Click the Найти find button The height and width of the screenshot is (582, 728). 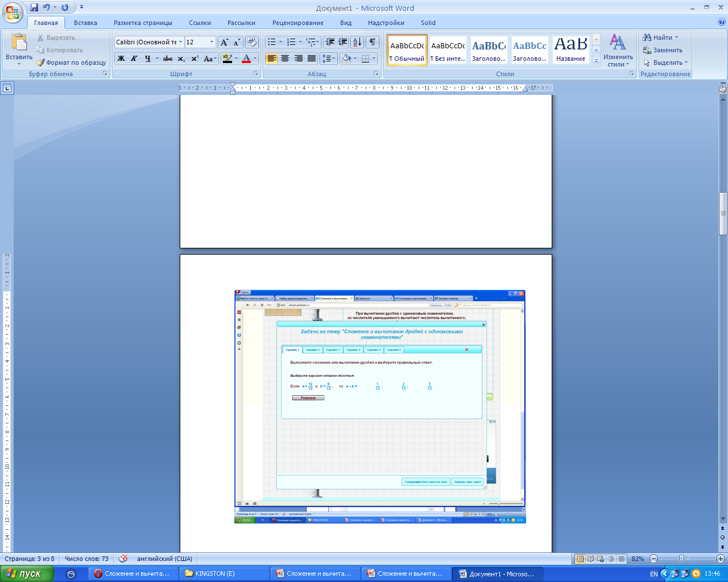(x=661, y=38)
